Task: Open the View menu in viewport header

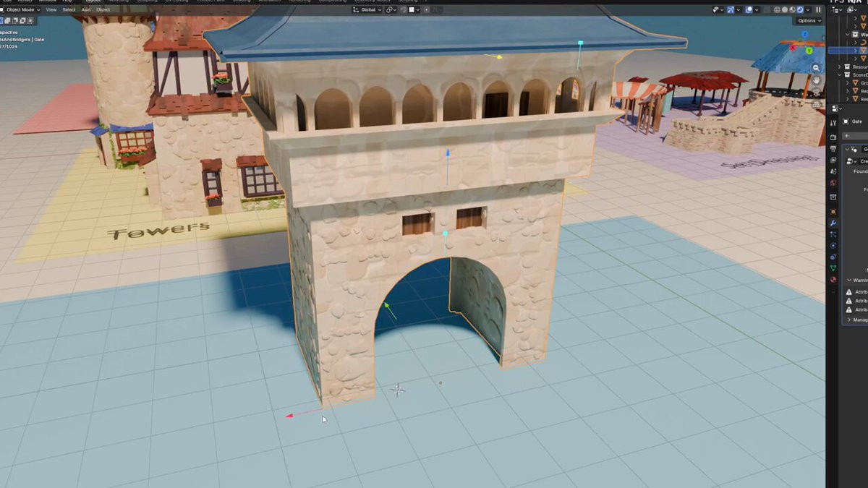Action: pyautogui.click(x=51, y=9)
